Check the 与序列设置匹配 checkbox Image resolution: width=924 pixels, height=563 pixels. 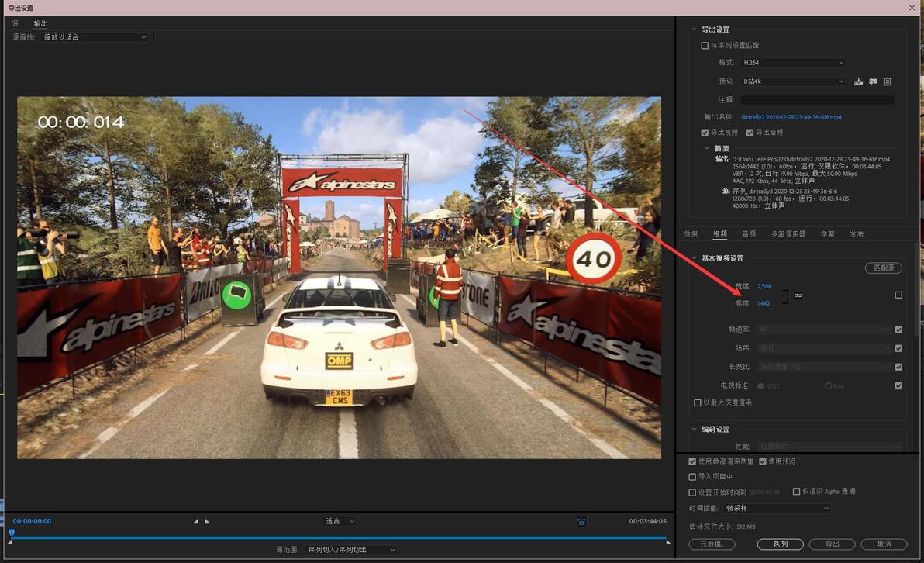tap(704, 46)
